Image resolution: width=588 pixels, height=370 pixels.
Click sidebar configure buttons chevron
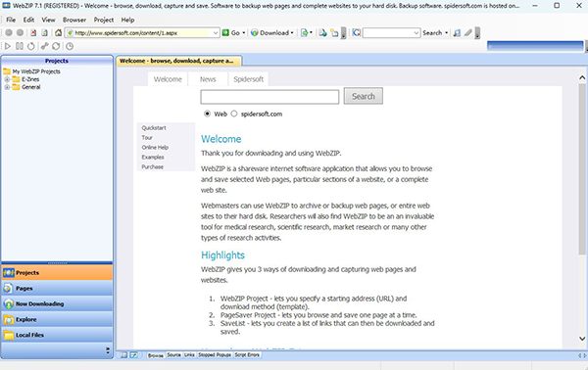coord(108,350)
